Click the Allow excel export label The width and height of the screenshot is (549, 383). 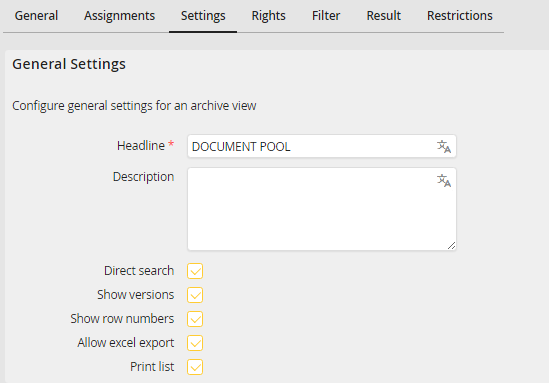click(126, 343)
